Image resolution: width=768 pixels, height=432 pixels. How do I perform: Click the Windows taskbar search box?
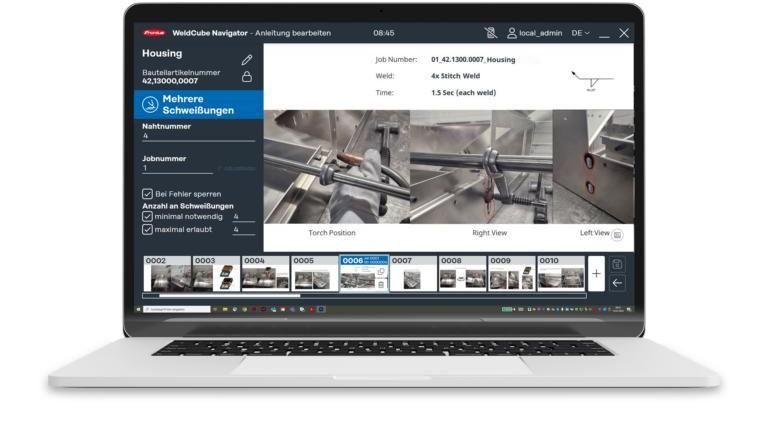176,309
